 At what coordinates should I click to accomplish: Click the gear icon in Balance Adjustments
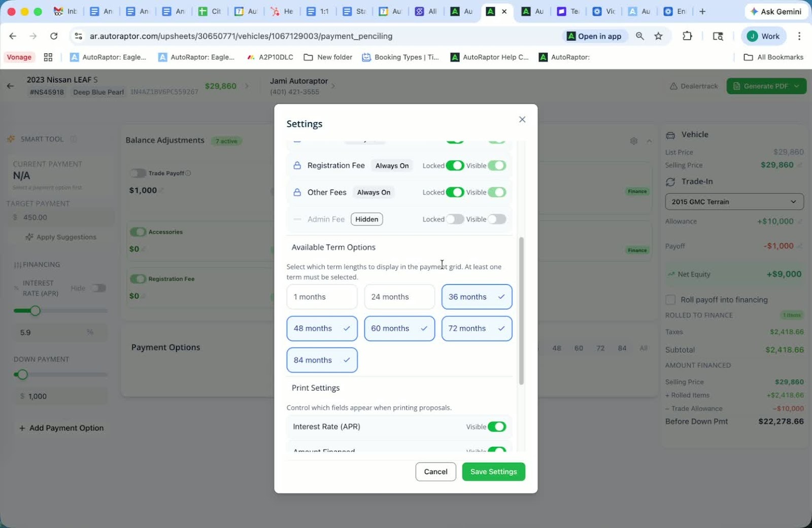pos(633,141)
